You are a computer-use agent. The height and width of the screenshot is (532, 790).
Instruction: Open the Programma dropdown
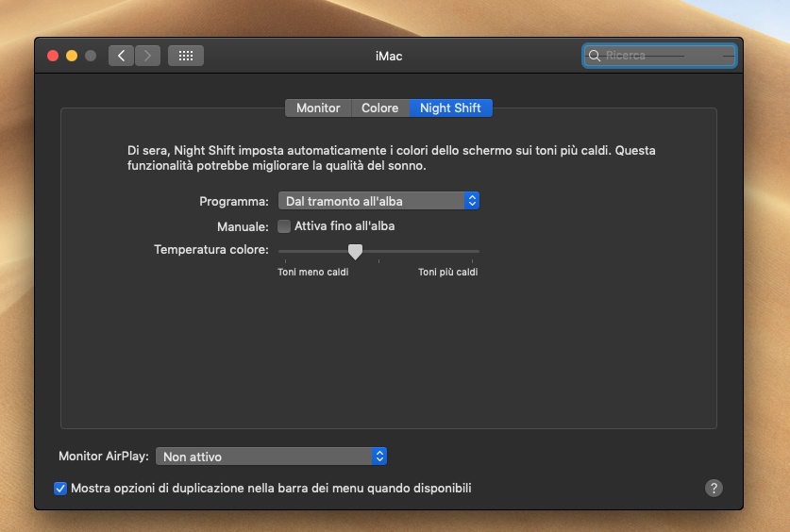click(x=378, y=201)
